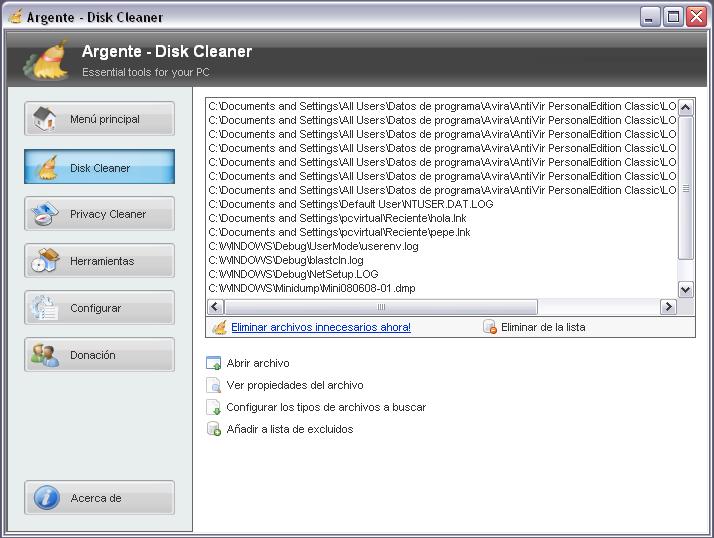Click the compass icon on Privacy Cleaner
Viewport: 714px width, 538px height.
point(44,214)
